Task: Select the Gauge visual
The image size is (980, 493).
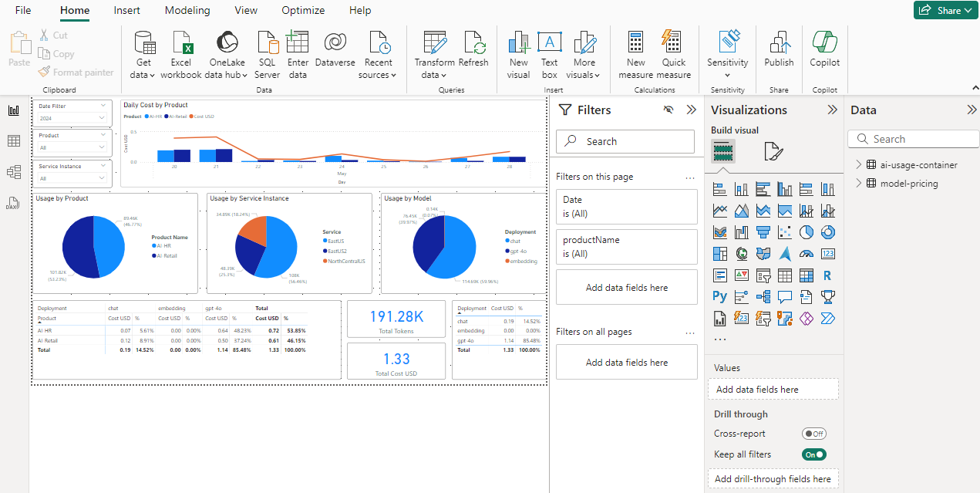Action: pos(807,253)
